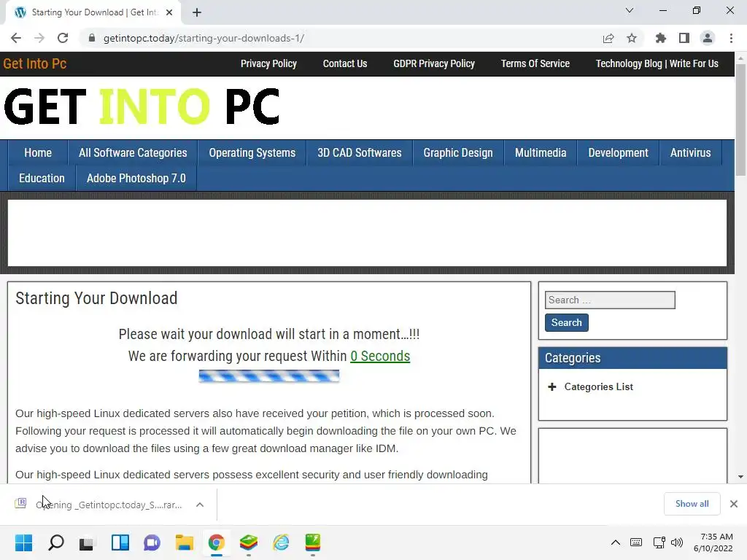The image size is (747, 560).
Task: Go back to the previous page
Action: pos(16,38)
